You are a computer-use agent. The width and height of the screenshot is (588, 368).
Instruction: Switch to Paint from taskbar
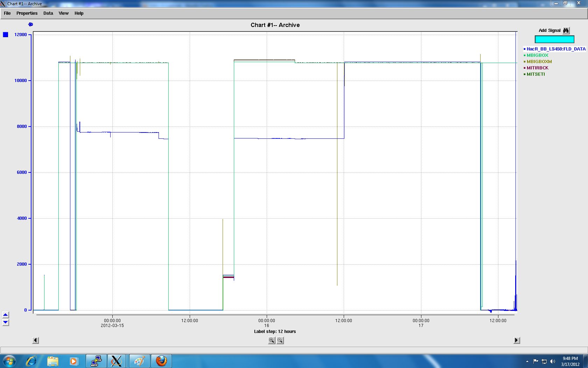coord(140,361)
